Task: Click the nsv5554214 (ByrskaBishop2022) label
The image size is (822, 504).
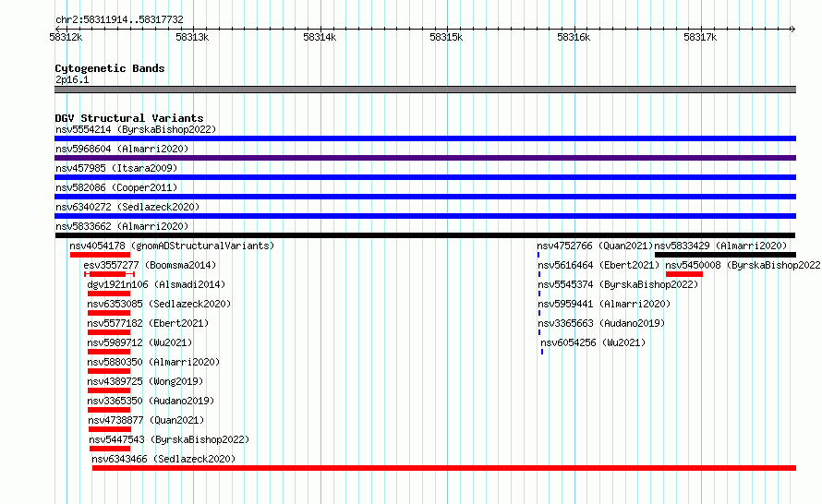Action: coord(136,129)
